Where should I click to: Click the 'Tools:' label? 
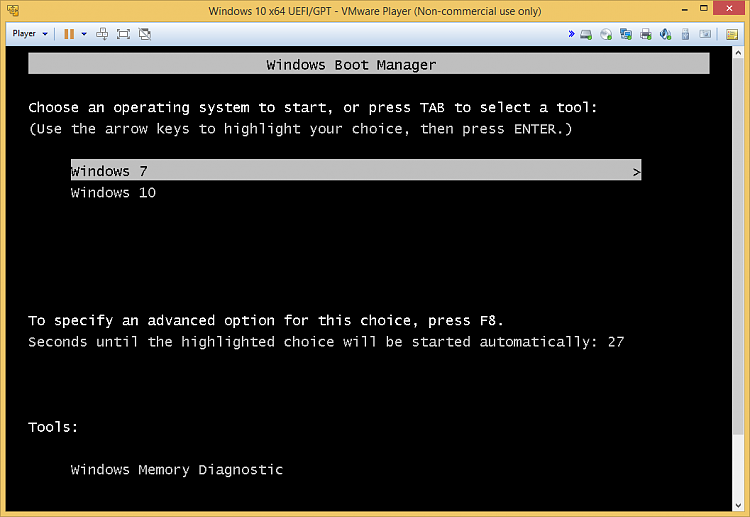53,427
